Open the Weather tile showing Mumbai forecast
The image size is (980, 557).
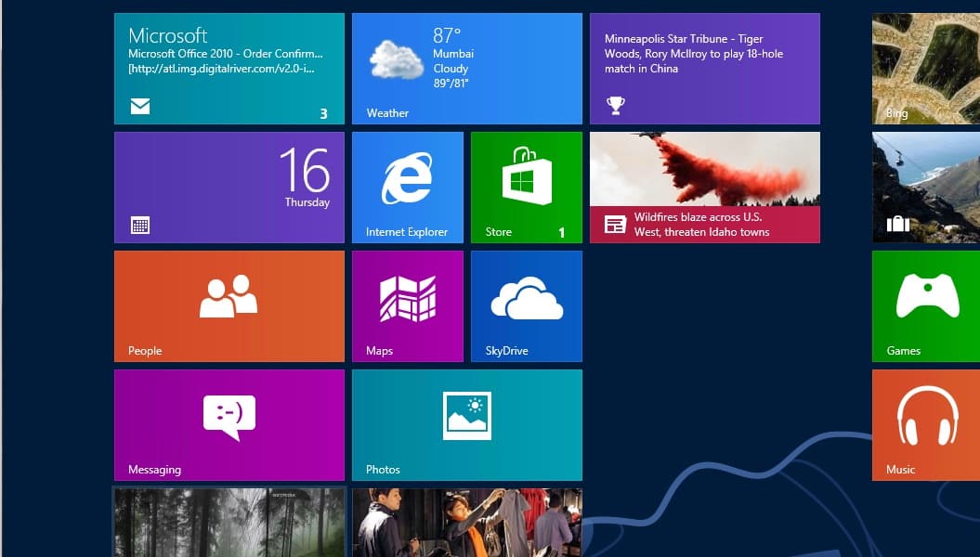pyautogui.click(x=466, y=69)
